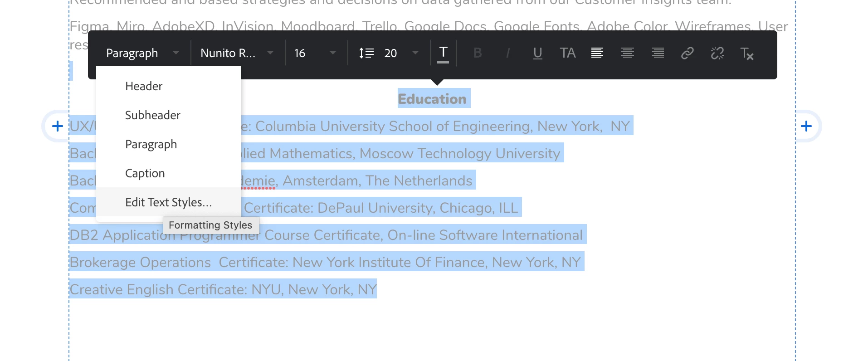Click the left plus add-module button
868x361 pixels.
[57, 126]
